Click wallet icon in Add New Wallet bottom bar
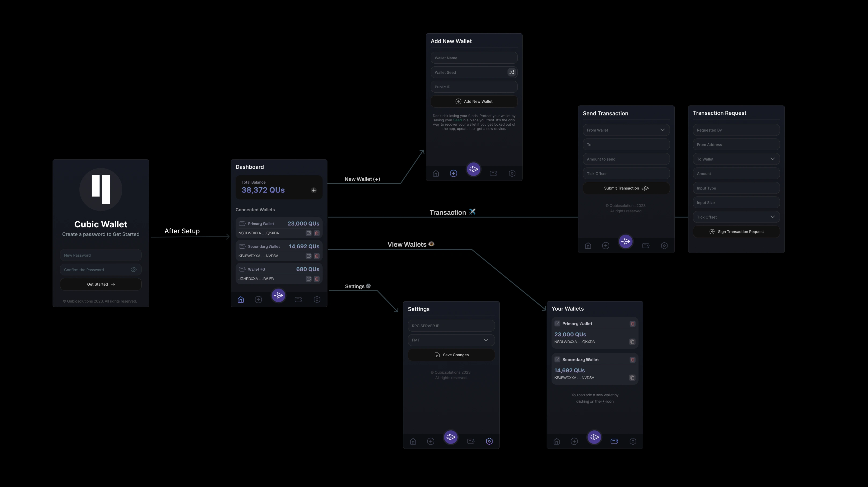The image size is (868, 487). coord(494,174)
